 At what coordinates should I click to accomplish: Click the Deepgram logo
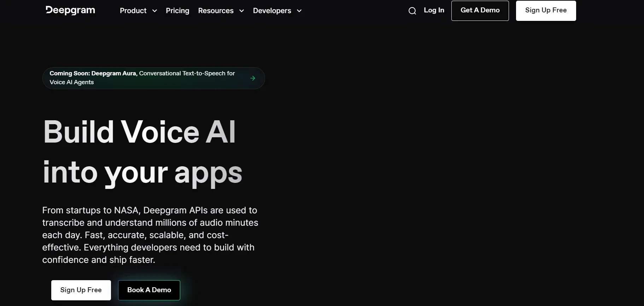[x=70, y=10]
